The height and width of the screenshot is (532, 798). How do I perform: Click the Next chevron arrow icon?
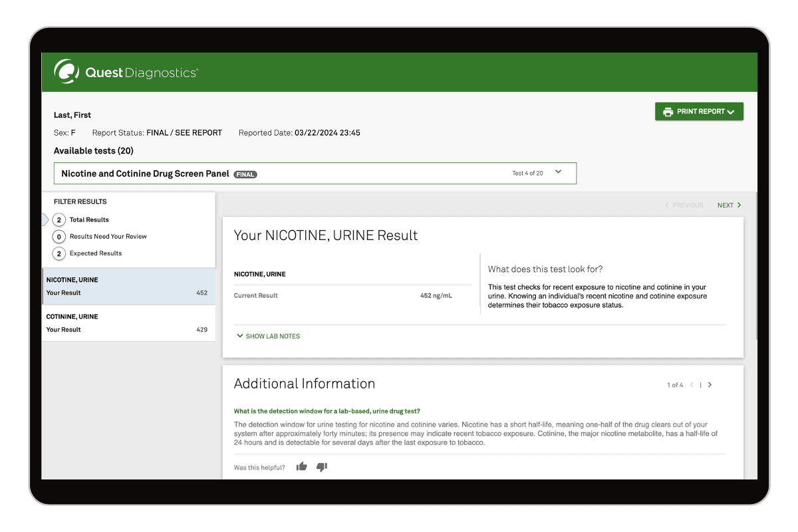(739, 205)
